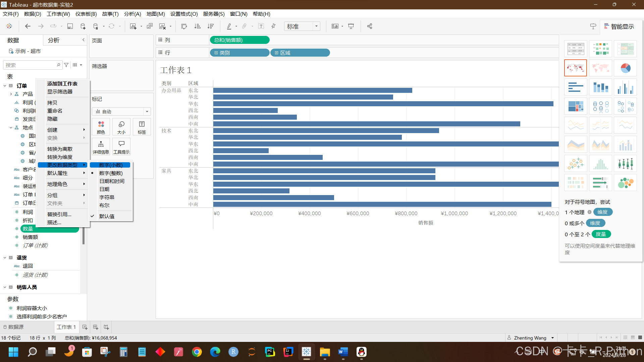Click the sort descending toolbar icon
Image resolution: width=644 pixels, height=362 pixels.
point(211,26)
